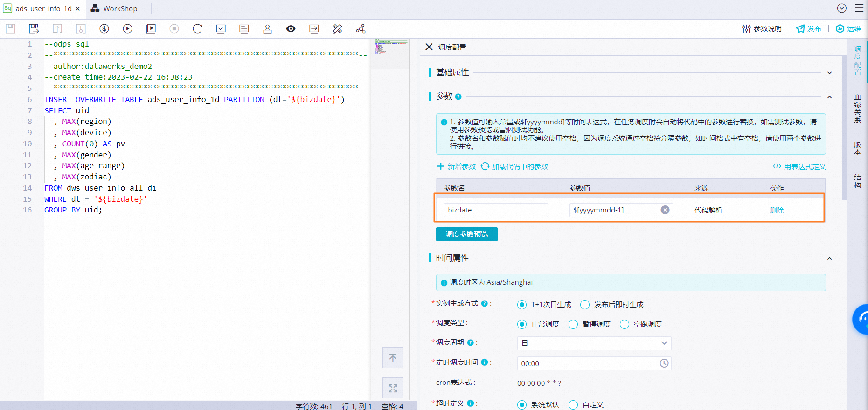Click the code minimap thumbnail

[x=391, y=47]
